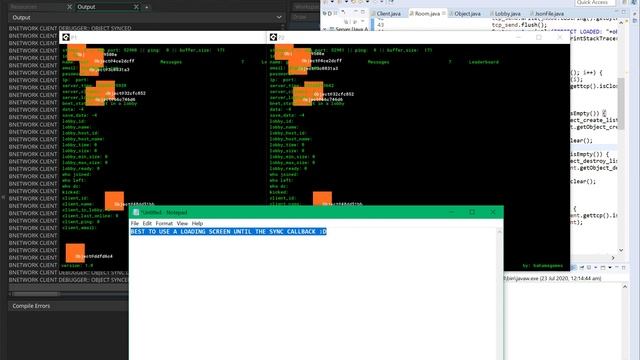Click the Open Console icon in Eclipse
The width and height of the screenshot is (640, 360).
point(603,267)
